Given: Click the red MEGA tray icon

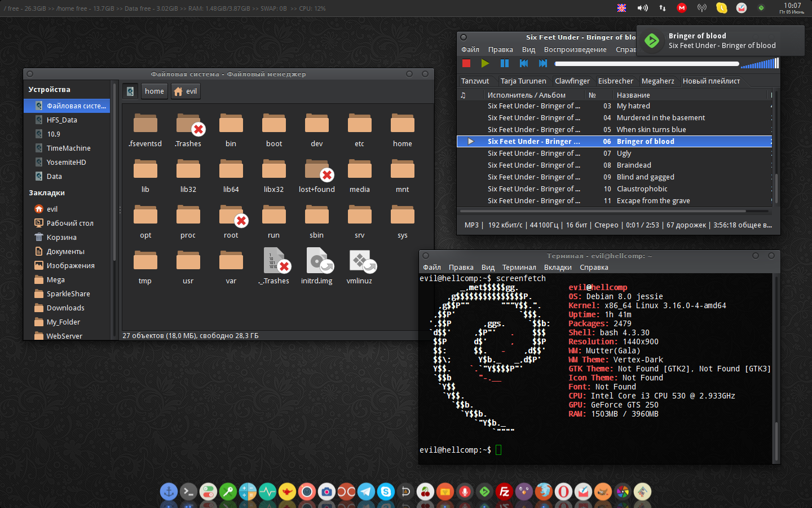Looking at the screenshot, I should (x=682, y=8).
